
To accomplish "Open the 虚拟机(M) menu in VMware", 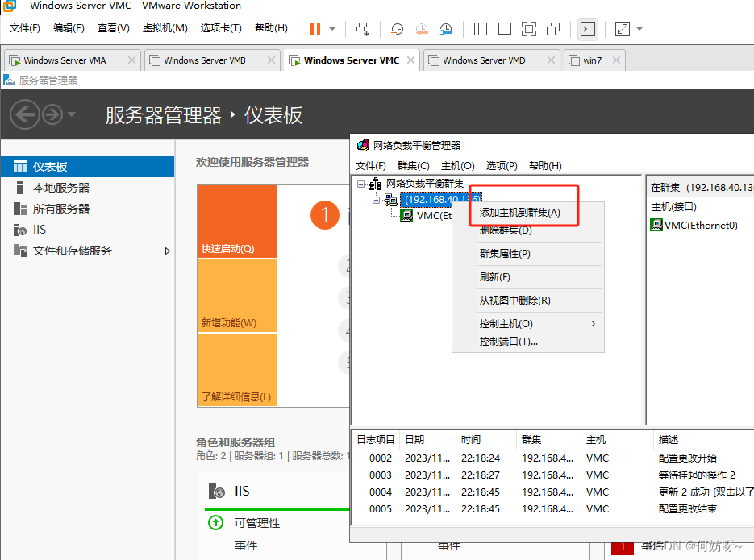I will 165,28.
